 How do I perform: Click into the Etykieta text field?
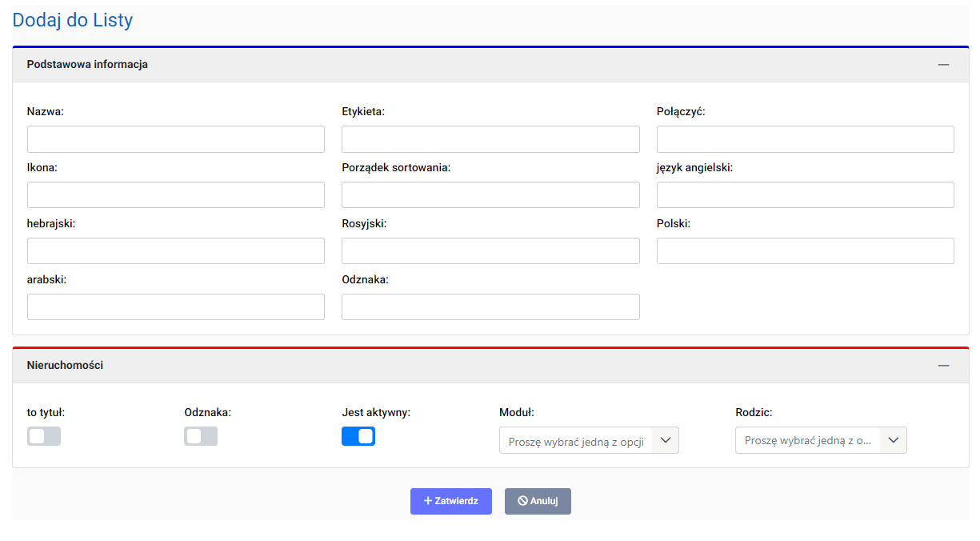[490, 139]
